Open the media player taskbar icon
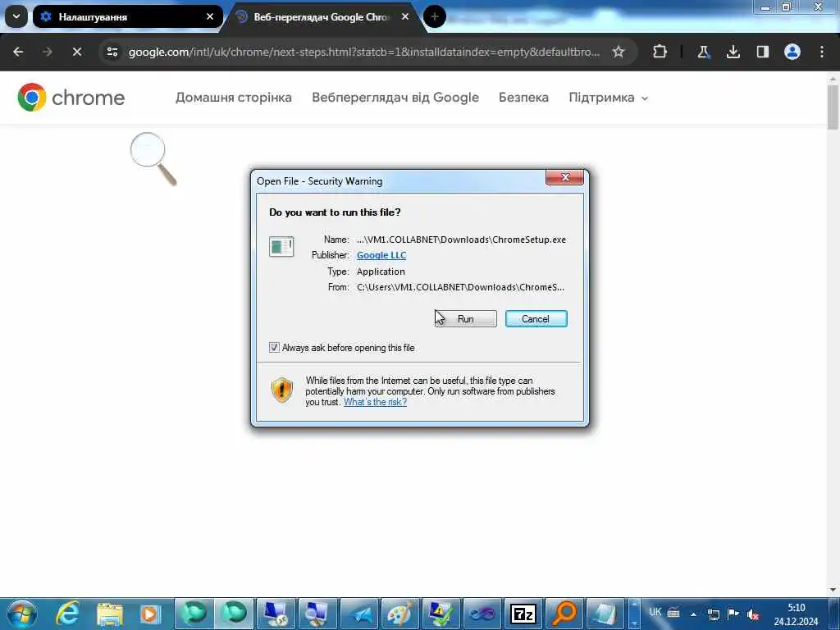The image size is (840, 630). (151, 614)
